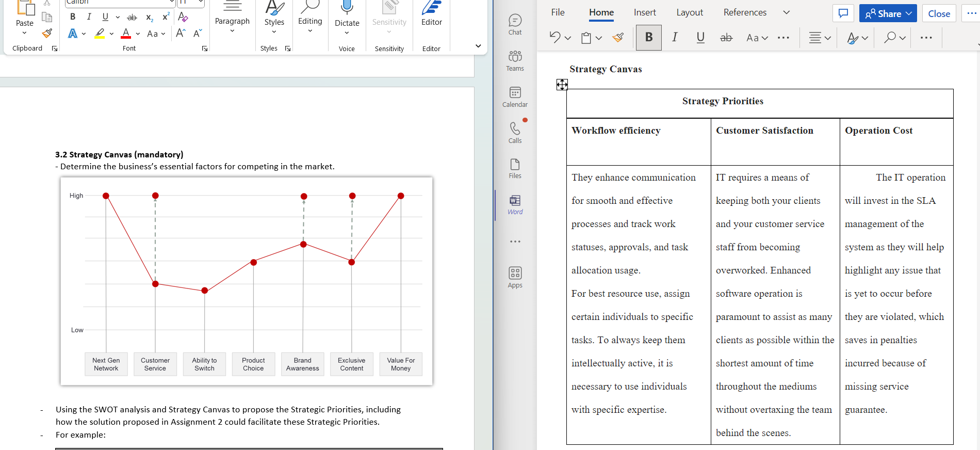Open Calendar in the Teams sidebar
The image size is (980, 450).
515,97
